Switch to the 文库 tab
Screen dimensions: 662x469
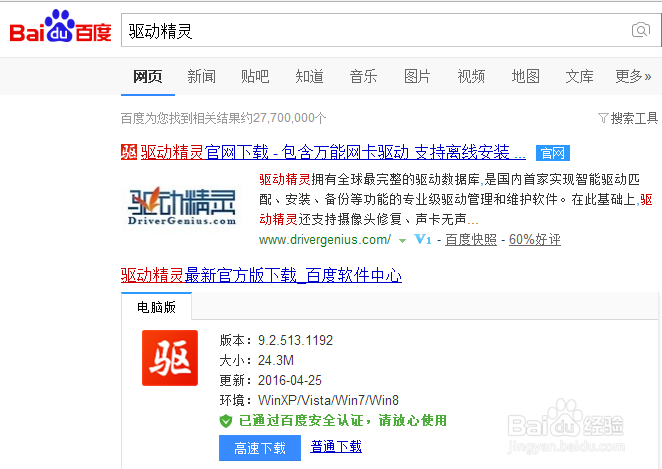tap(579, 77)
